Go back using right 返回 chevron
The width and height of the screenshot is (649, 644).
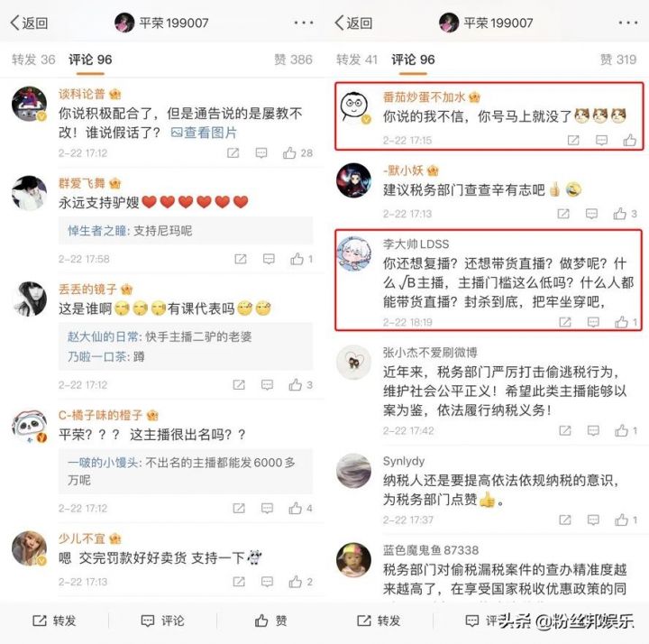pyautogui.click(x=340, y=23)
